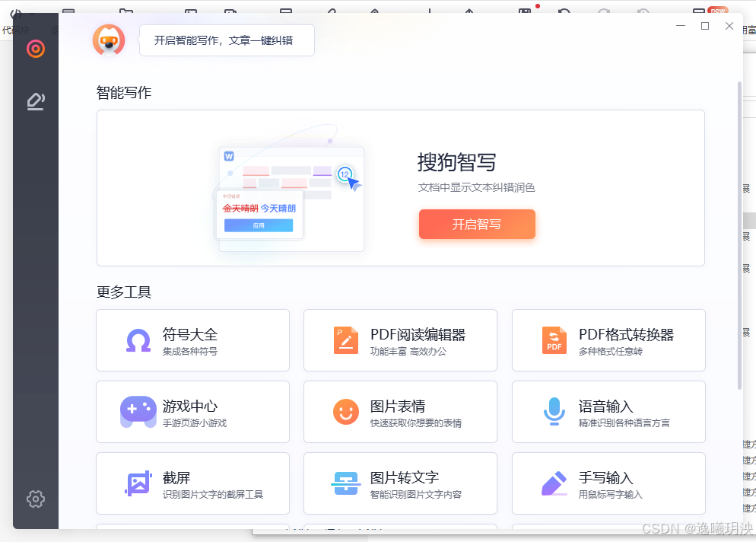Maximize the Sogou toolbox window
Screen dimensions: 756x542
click(705, 26)
